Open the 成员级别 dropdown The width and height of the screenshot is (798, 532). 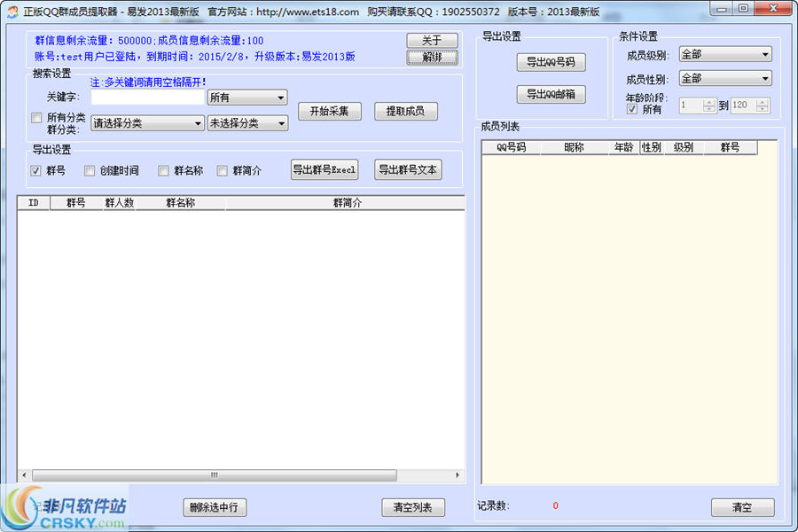[x=725, y=54]
